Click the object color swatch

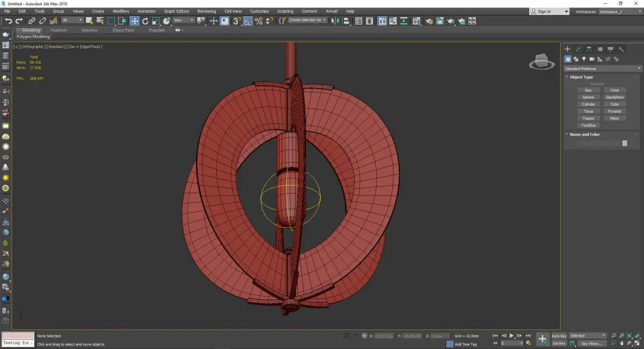625,143
